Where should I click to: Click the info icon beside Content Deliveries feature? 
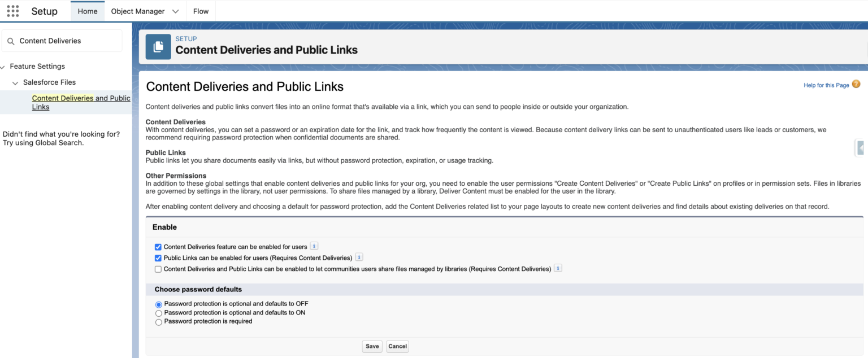pyautogui.click(x=314, y=246)
